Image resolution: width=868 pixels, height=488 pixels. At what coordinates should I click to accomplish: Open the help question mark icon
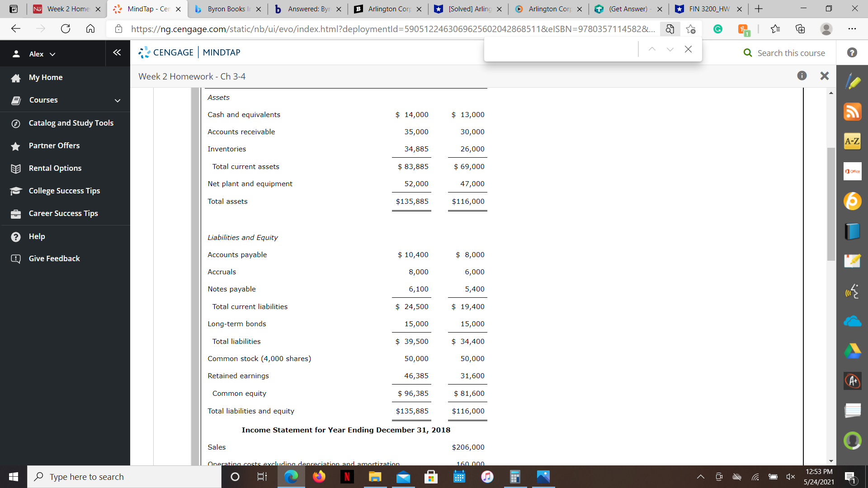pyautogui.click(x=852, y=53)
